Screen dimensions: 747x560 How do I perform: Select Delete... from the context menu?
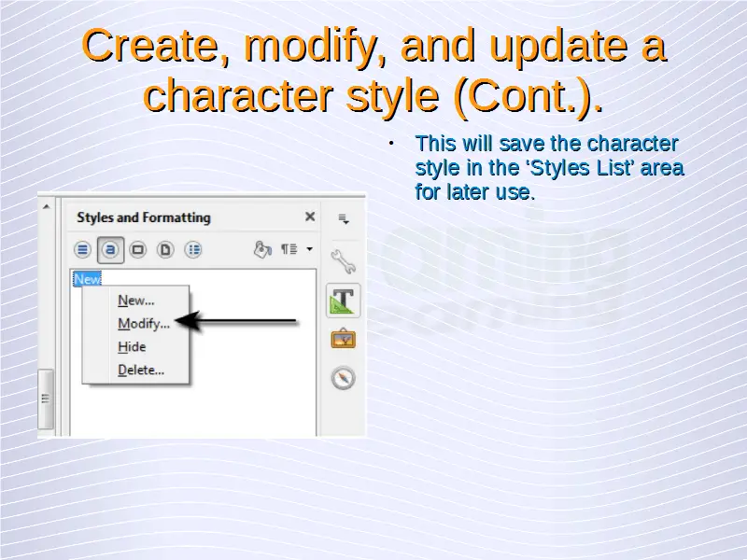[140, 370]
